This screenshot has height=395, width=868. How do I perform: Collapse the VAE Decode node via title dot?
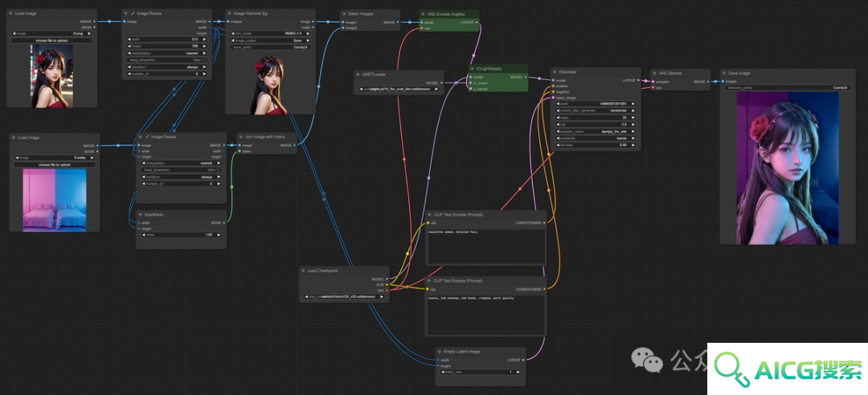(x=655, y=73)
